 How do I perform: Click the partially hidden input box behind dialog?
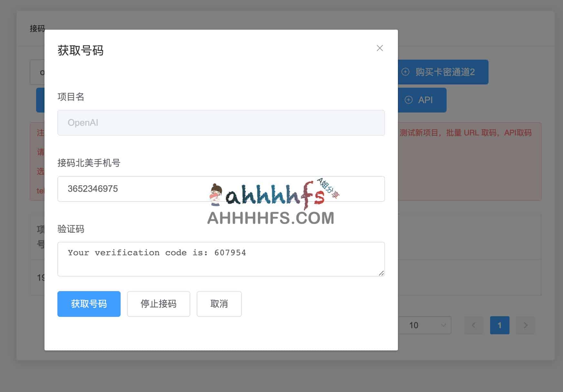click(37, 72)
